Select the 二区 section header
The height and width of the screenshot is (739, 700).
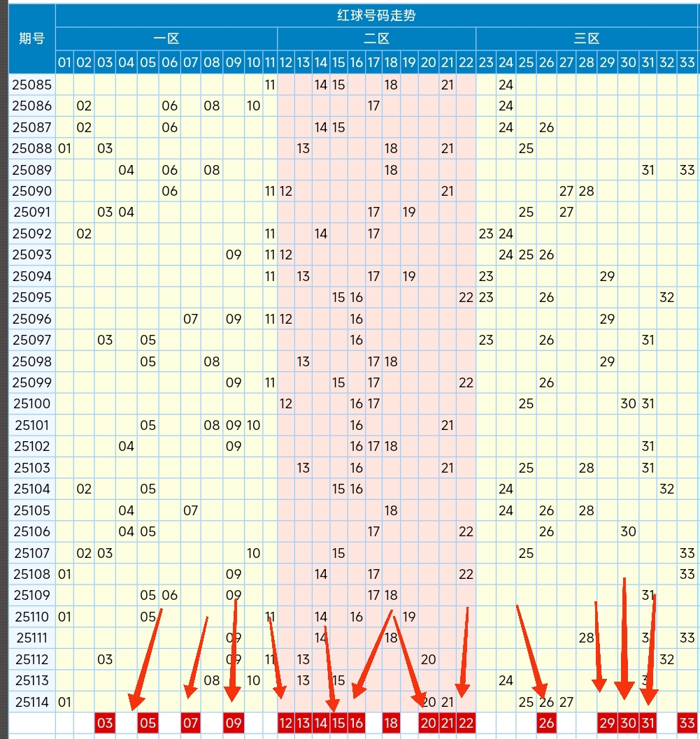[x=377, y=38]
